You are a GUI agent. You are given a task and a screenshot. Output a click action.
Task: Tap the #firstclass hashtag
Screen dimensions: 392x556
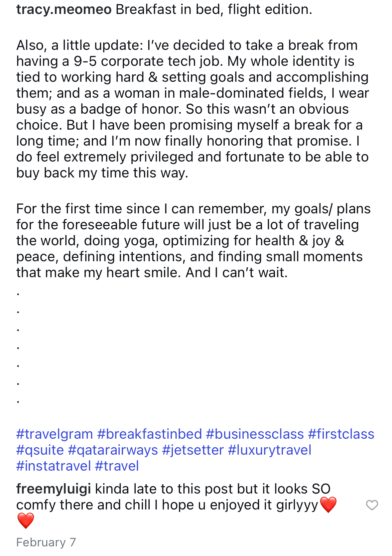(341, 434)
